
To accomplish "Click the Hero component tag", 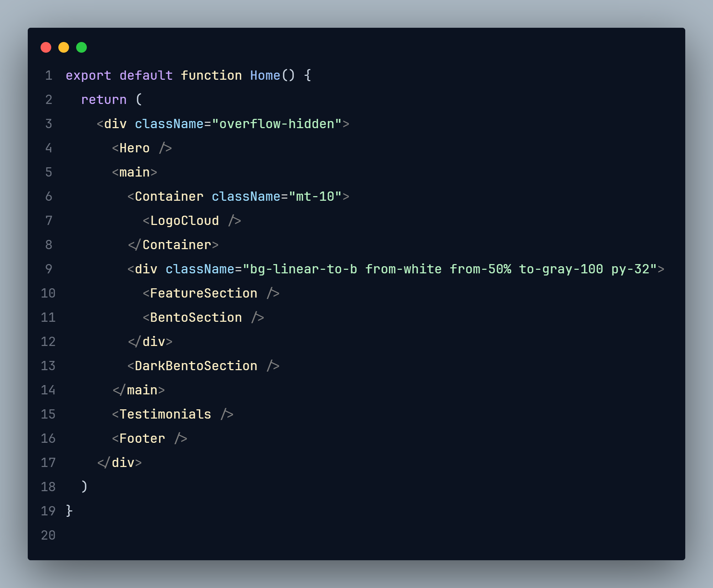I will click(x=134, y=148).
